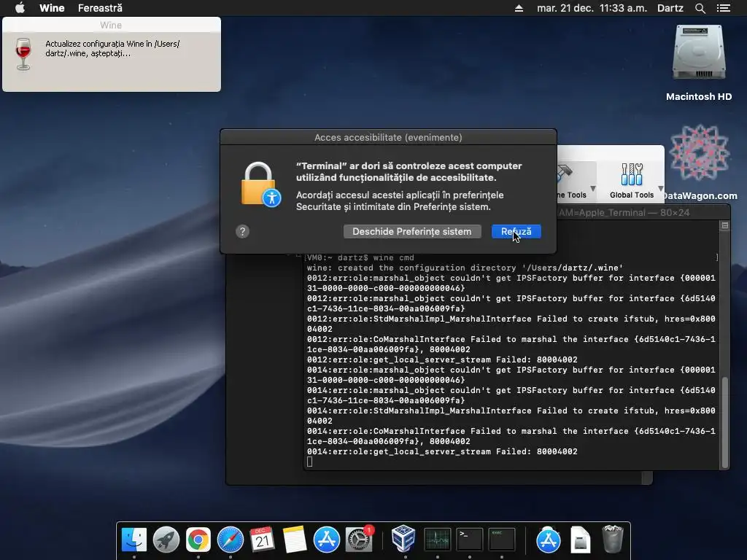
Task: Click the 'created the configuration directory' line
Action: pos(465,268)
